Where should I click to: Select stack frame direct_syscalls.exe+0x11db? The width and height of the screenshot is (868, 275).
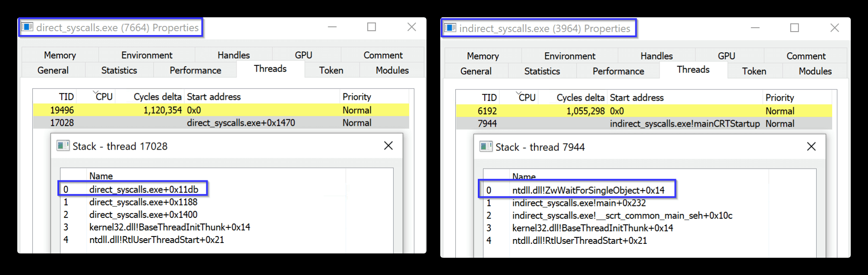click(x=144, y=189)
